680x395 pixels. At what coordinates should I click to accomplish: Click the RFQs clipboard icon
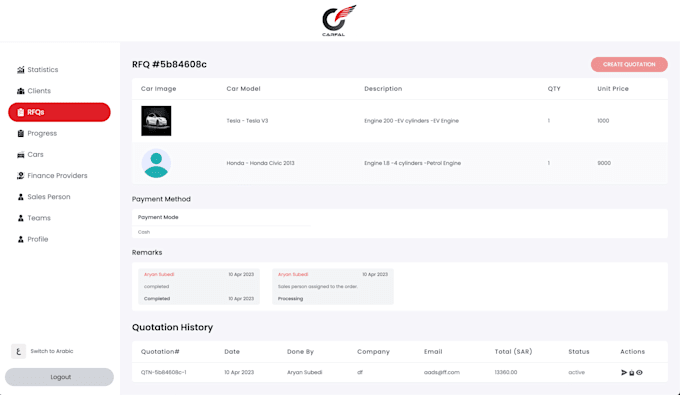pos(20,112)
